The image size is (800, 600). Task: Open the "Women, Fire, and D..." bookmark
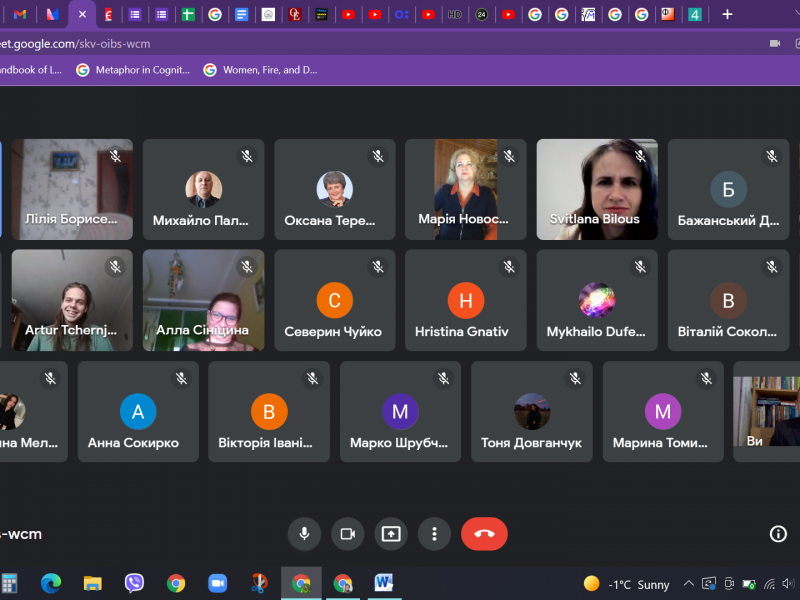(260, 70)
